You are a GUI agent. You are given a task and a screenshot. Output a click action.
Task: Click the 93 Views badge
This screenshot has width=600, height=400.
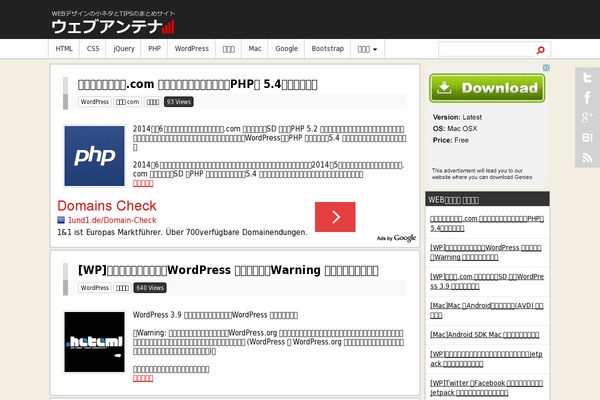[x=179, y=102]
